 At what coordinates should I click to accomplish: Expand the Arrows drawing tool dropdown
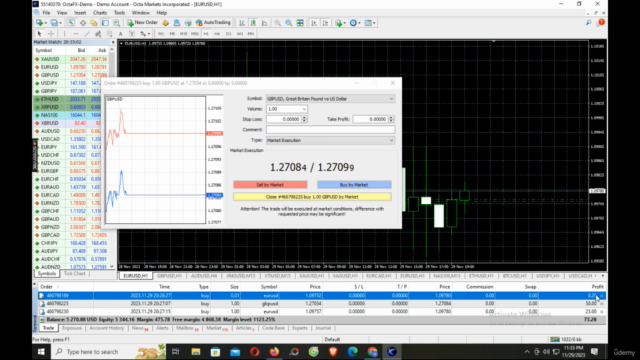pos(149,33)
